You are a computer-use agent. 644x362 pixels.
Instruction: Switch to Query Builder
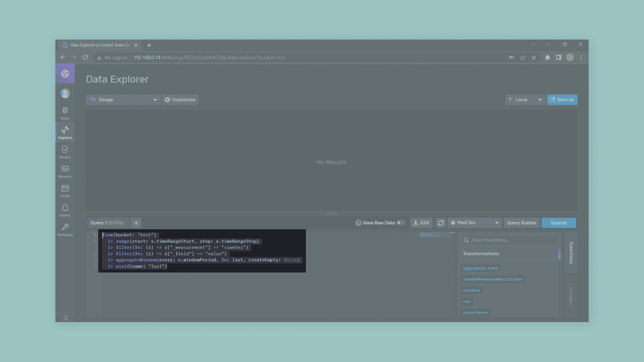522,223
